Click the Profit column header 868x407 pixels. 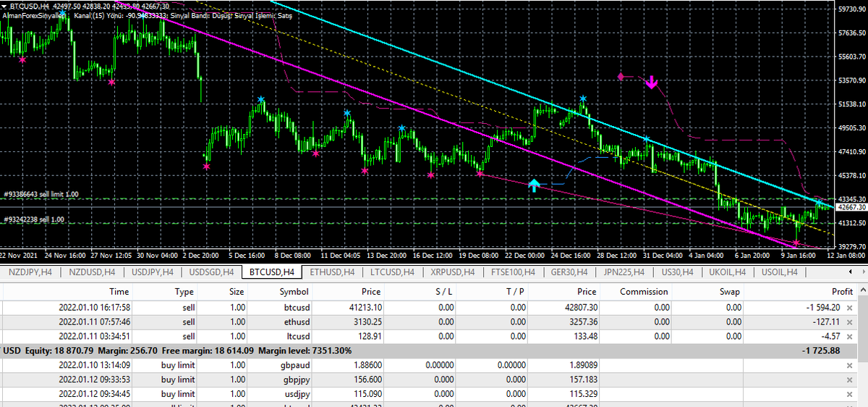841,291
